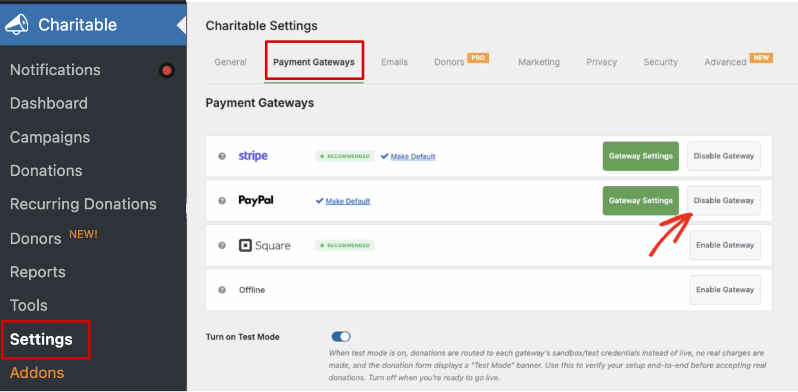This screenshot has width=798, height=392.
Task: Click the Charitable Settings page title
Action: pyautogui.click(x=262, y=26)
